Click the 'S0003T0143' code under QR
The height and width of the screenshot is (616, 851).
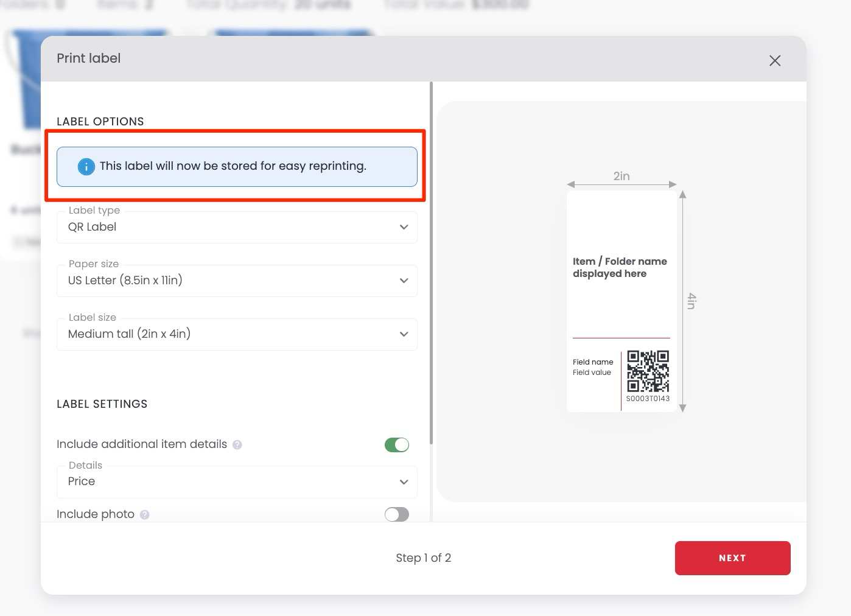(x=648, y=399)
